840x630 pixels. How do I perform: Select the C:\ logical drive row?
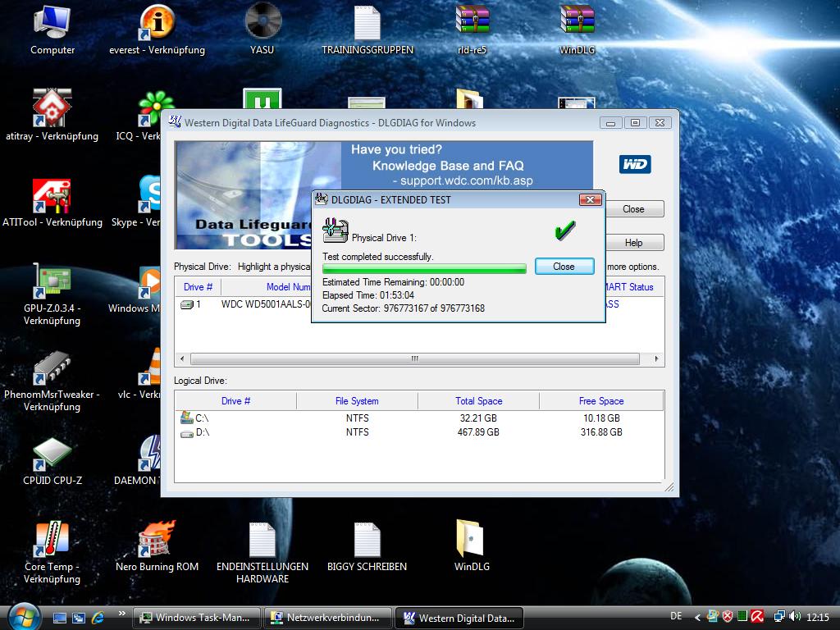click(419, 418)
